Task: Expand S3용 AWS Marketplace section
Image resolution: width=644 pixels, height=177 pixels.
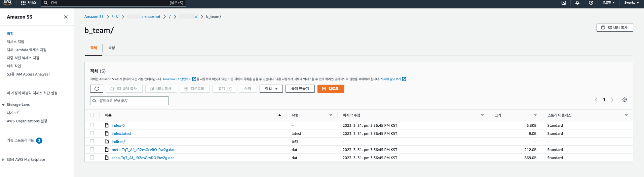Action: coord(3,160)
